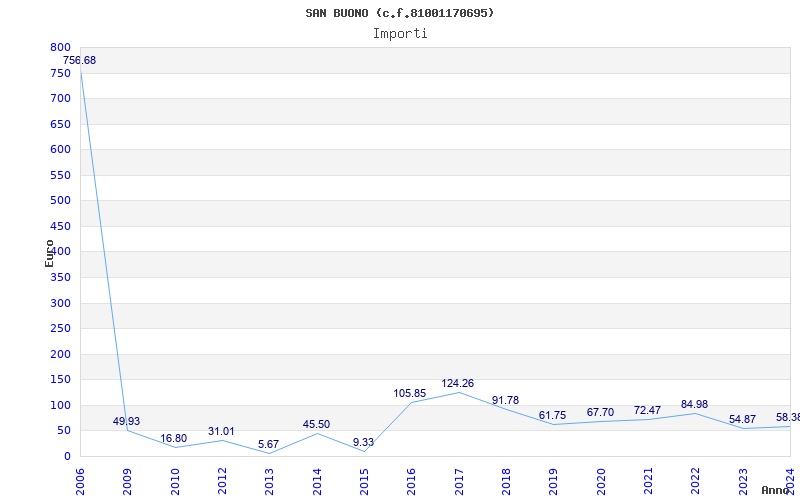This screenshot has width=800, height=500.
Task: Click the 300 y-axis value
Action: 60,303
